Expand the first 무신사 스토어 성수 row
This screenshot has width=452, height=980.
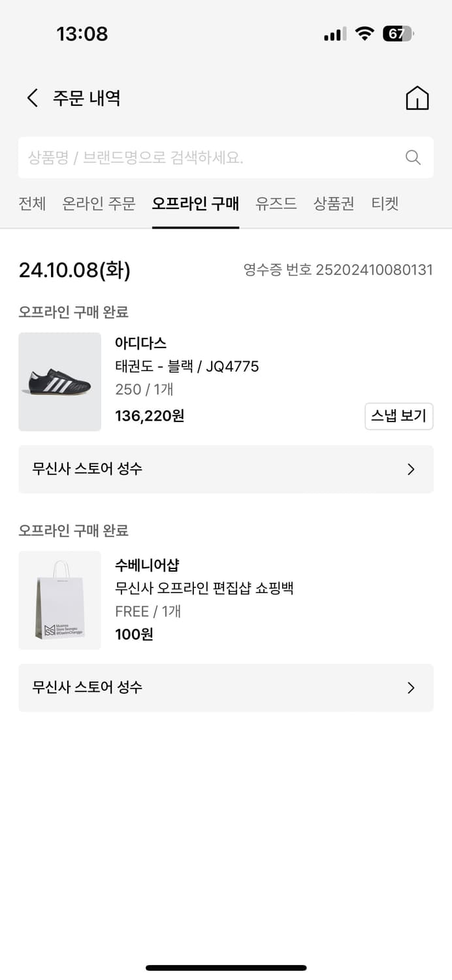point(225,469)
